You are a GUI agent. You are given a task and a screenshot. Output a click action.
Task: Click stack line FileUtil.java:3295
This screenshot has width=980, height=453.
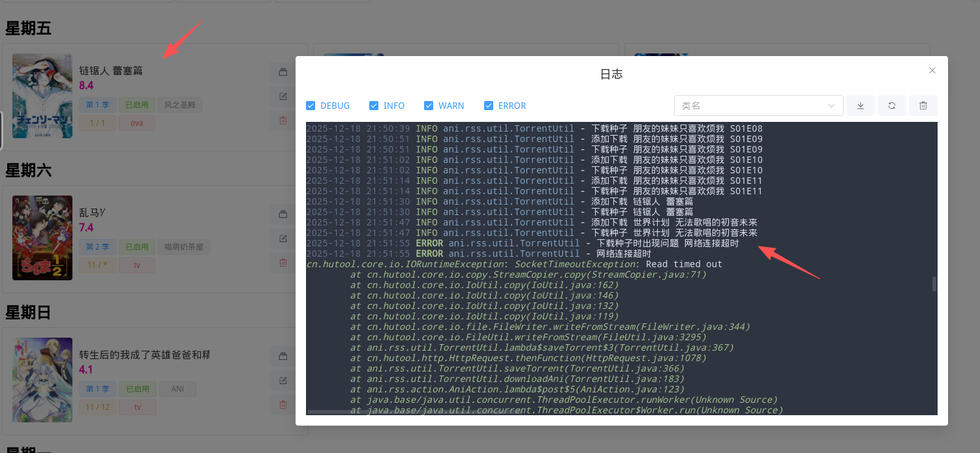click(x=528, y=337)
